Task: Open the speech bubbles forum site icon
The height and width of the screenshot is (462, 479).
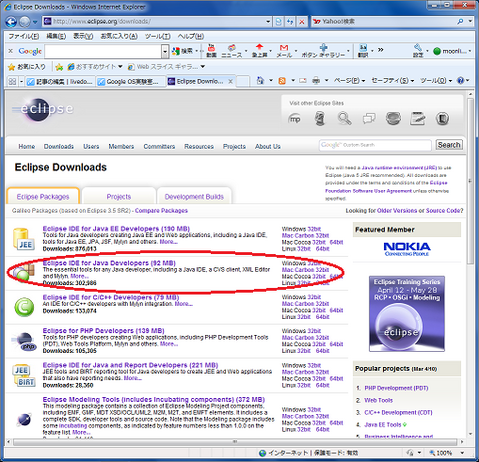Action: pyautogui.click(x=369, y=118)
